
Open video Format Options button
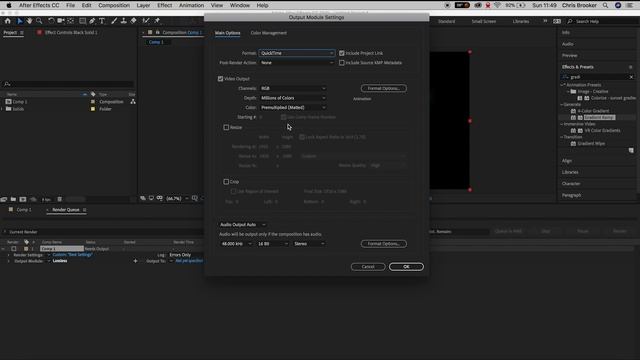pyautogui.click(x=384, y=88)
